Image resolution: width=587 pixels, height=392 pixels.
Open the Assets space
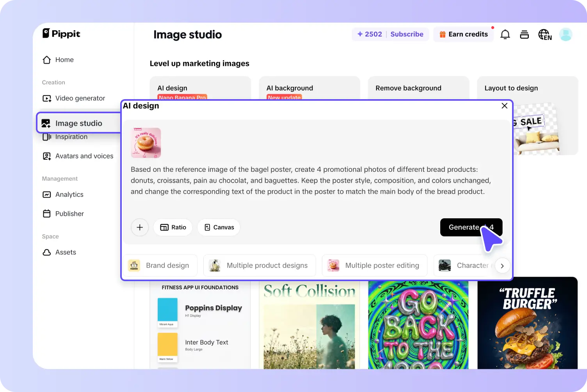point(66,252)
